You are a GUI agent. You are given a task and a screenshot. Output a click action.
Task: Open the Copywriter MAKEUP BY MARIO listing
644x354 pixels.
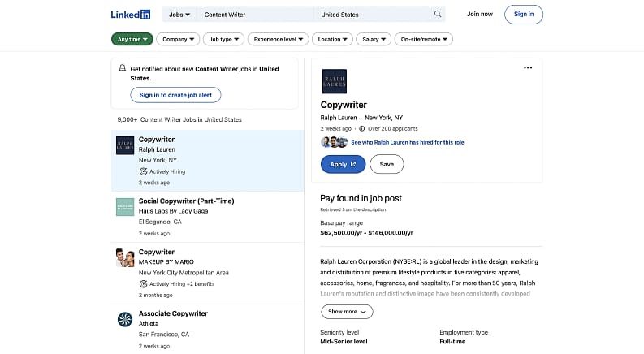207,273
